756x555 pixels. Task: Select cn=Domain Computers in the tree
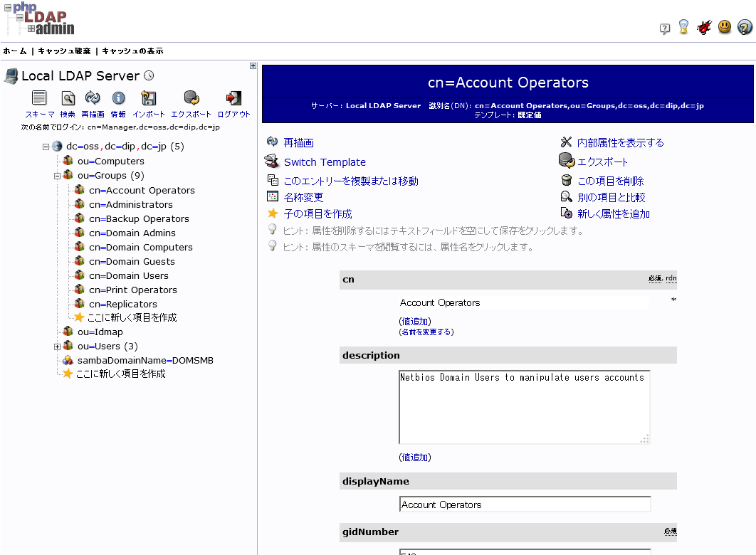pos(141,247)
